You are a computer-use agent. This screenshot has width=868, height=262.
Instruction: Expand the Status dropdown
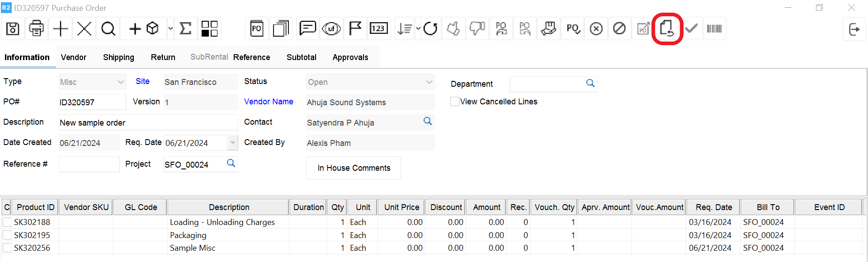click(x=429, y=82)
